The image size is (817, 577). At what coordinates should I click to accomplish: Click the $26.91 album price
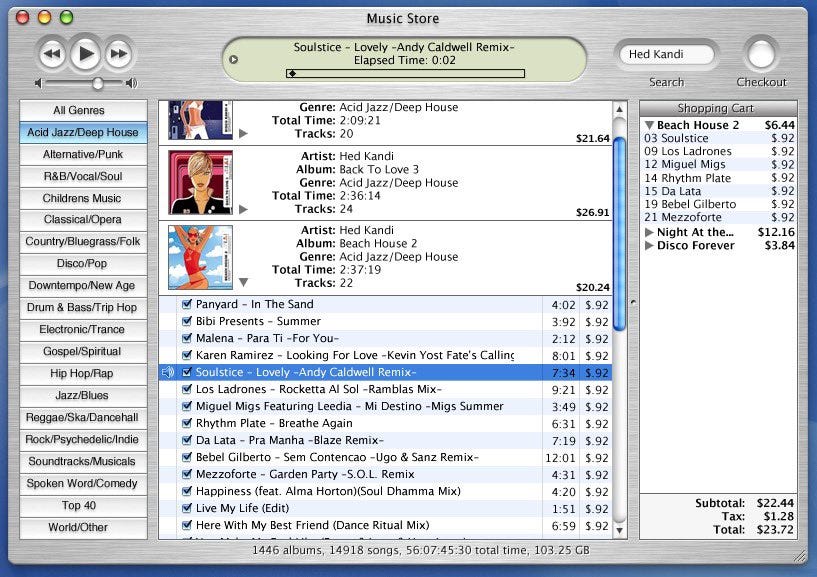pyautogui.click(x=592, y=213)
